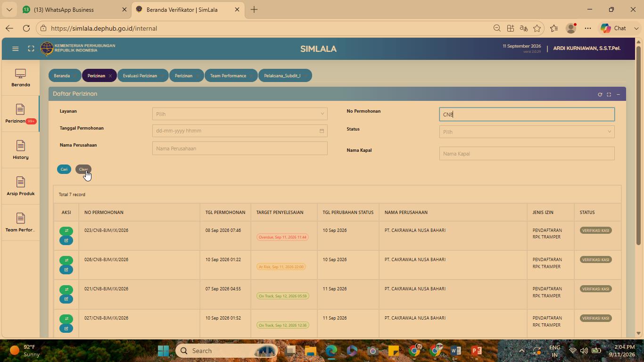Collapse the Daftar Perizinan panel
The image size is (644, 362).
tap(618, 94)
